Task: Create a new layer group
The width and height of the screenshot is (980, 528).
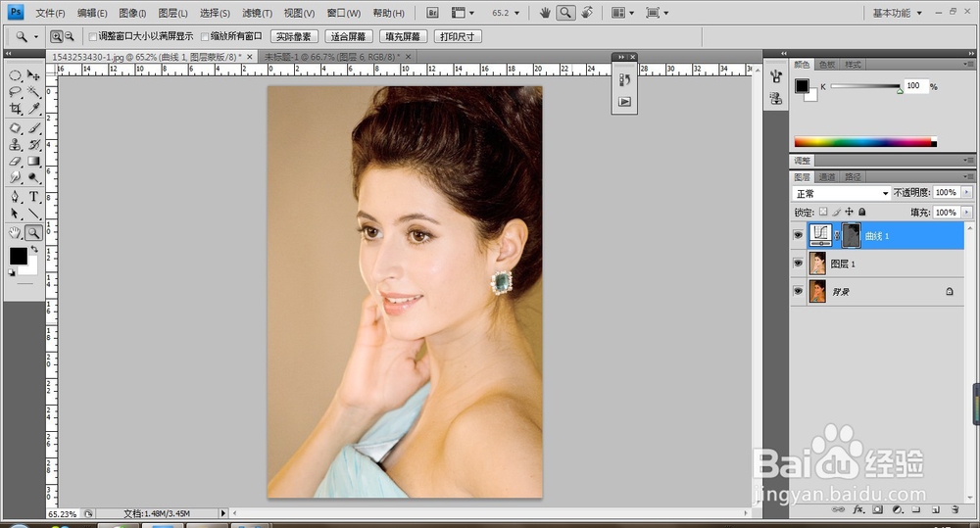Action: (916, 510)
